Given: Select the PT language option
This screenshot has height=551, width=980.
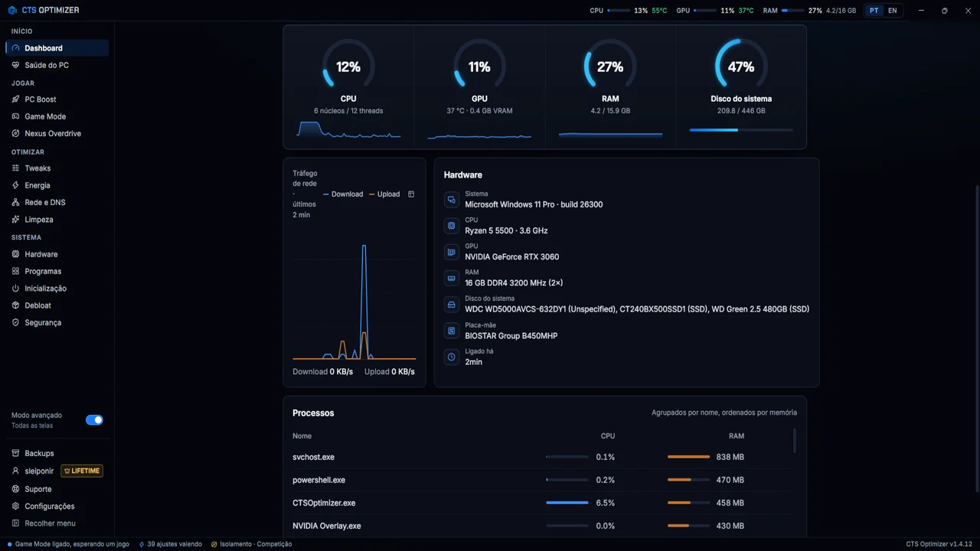Looking at the screenshot, I should click(x=874, y=11).
